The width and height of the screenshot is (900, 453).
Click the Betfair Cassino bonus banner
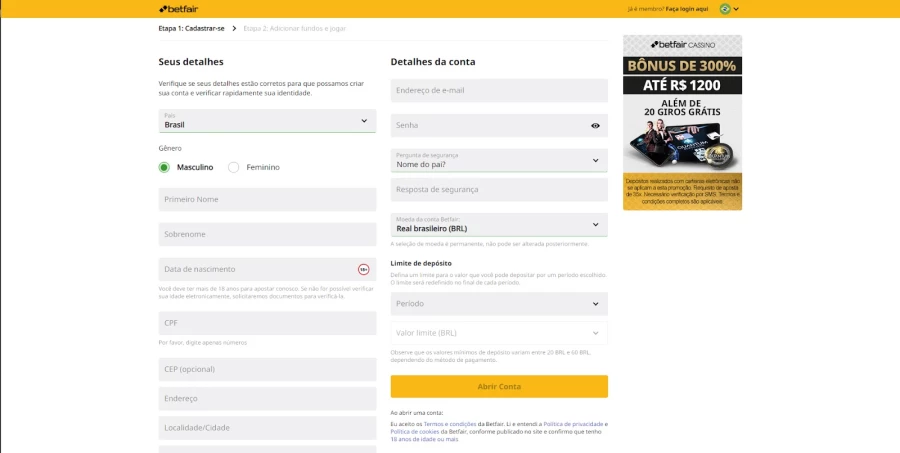pos(682,122)
